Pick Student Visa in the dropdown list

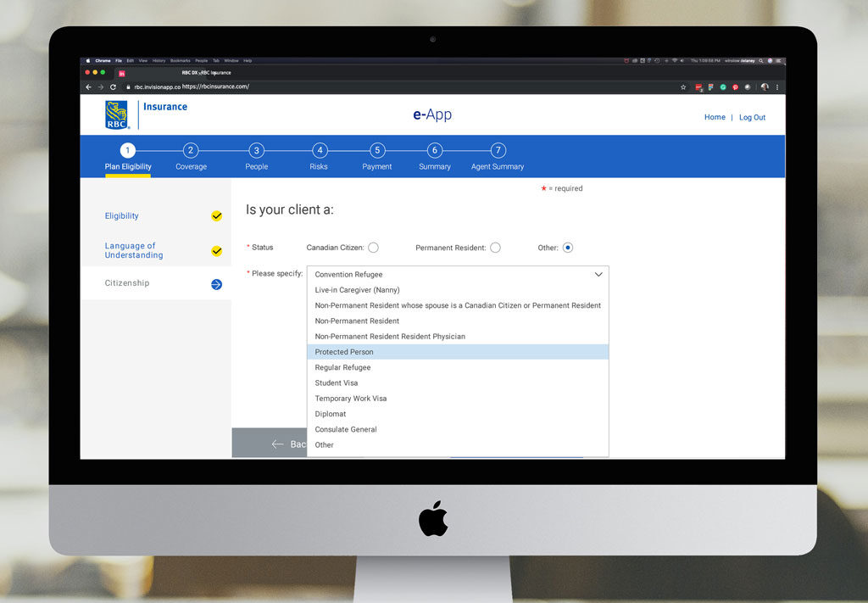(337, 383)
